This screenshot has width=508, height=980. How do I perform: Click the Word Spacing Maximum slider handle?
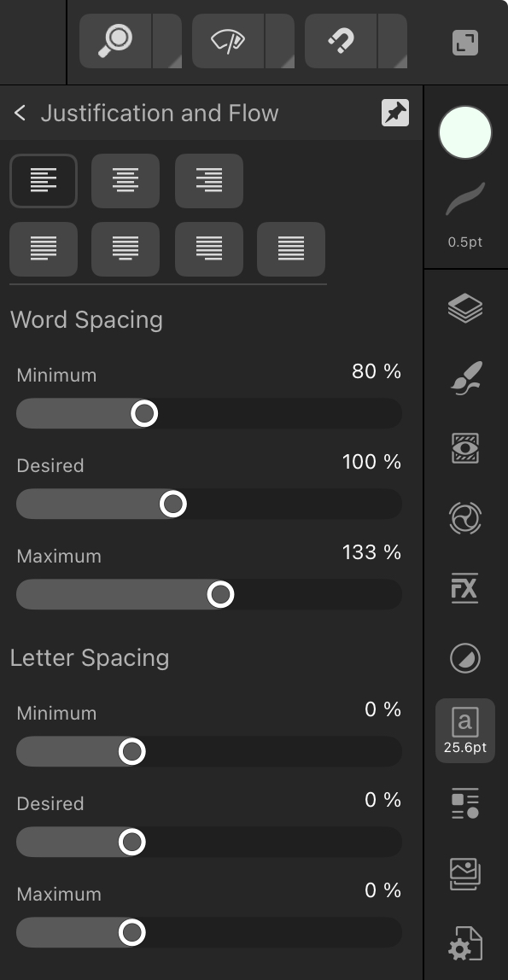220,594
